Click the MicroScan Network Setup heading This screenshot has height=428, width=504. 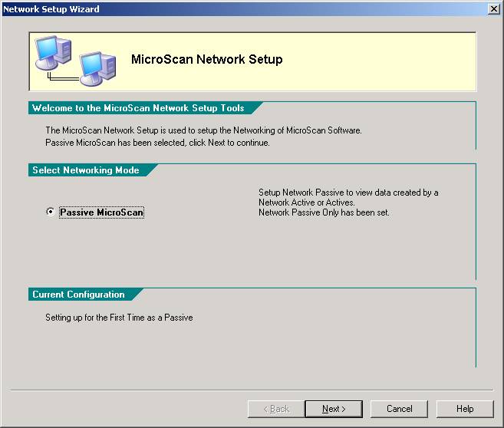tap(206, 60)
